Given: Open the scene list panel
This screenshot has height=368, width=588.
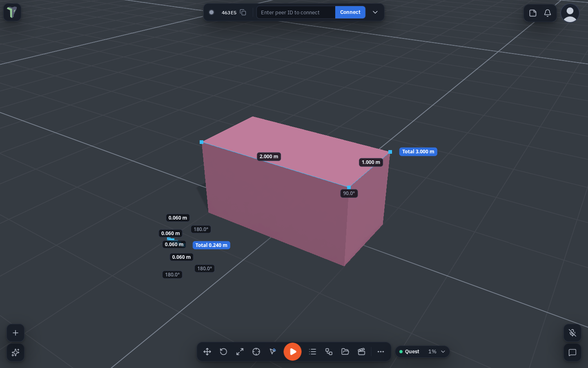Looking at the screenshot, I should click(313, 352).
